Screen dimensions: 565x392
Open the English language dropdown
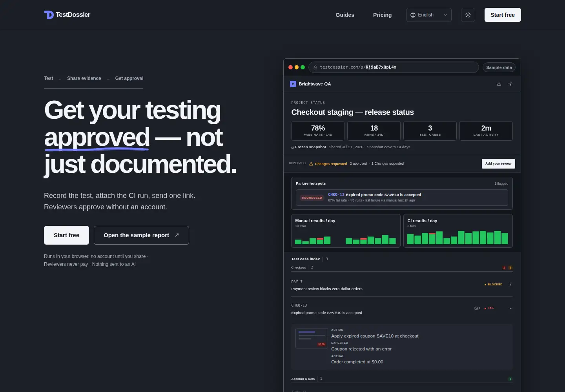click(x=429, y=15)
